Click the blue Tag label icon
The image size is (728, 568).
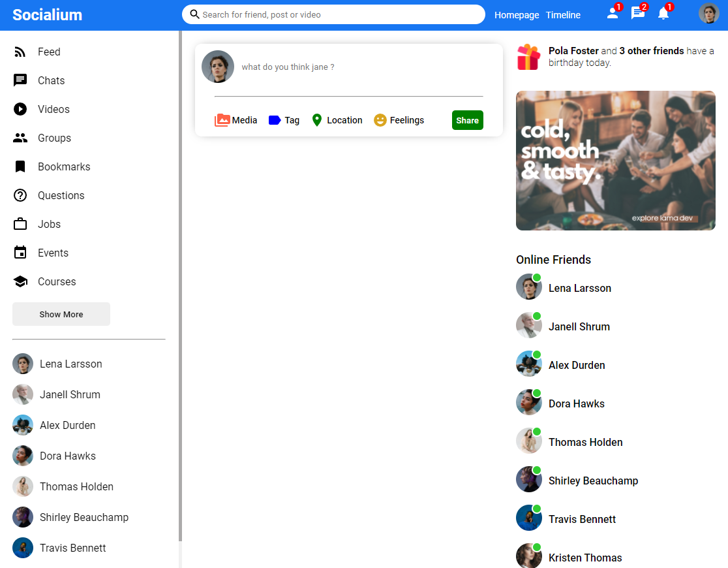click(x=275, y=120)
